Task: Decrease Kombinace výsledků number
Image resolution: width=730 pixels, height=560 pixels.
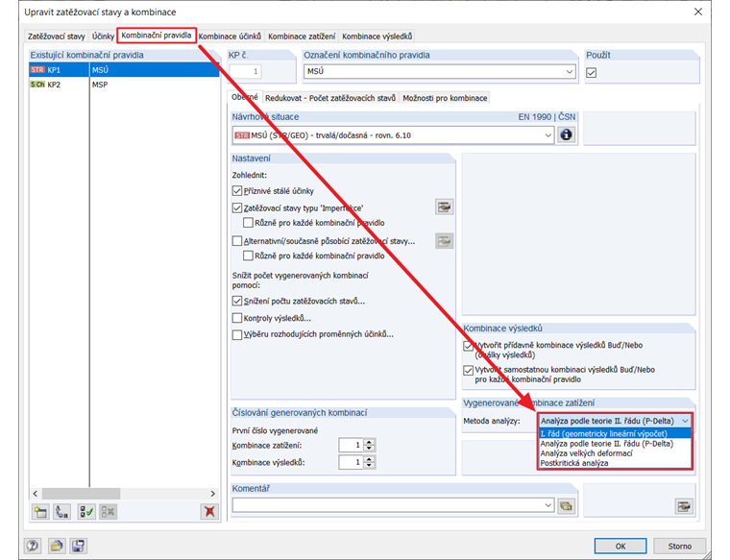Action: [369, 466]
